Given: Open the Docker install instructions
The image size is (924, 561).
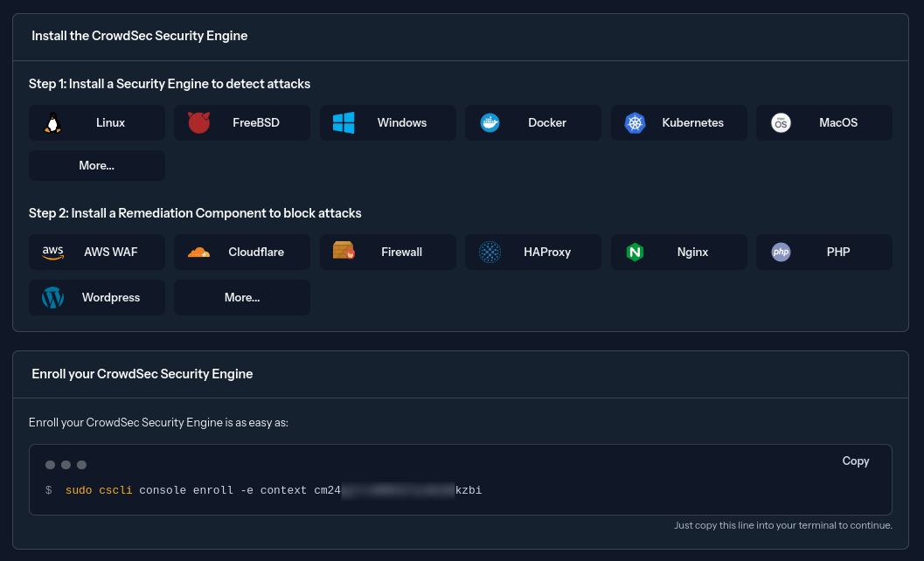Looking at the screenshot, I should 533,122.
